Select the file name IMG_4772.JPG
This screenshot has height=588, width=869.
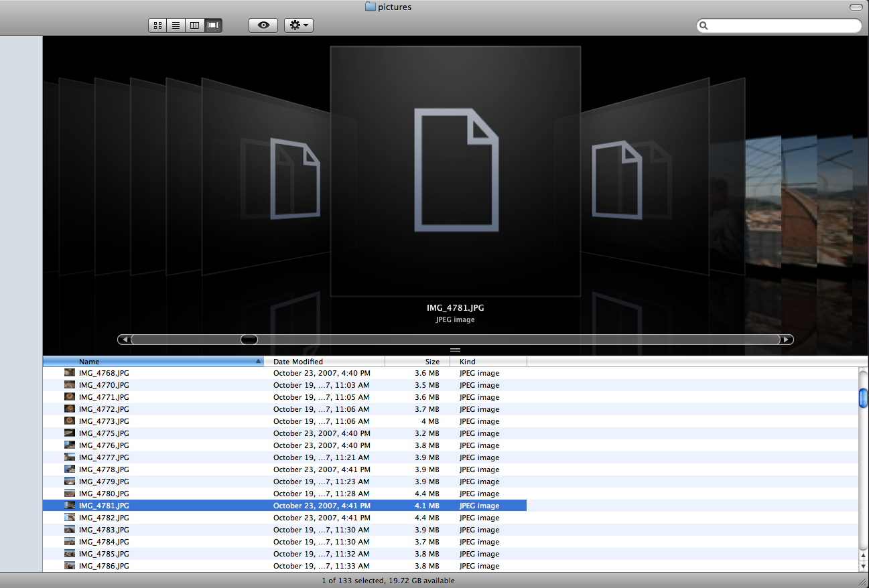104,409
